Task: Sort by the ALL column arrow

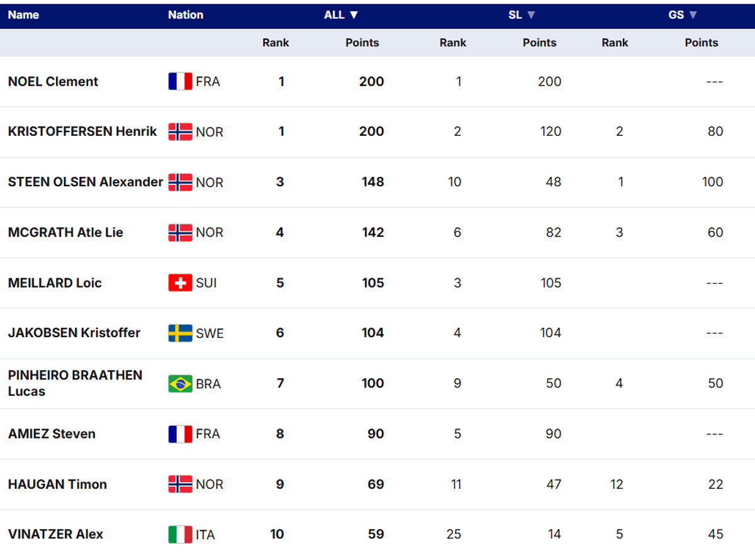Action: 354,15
